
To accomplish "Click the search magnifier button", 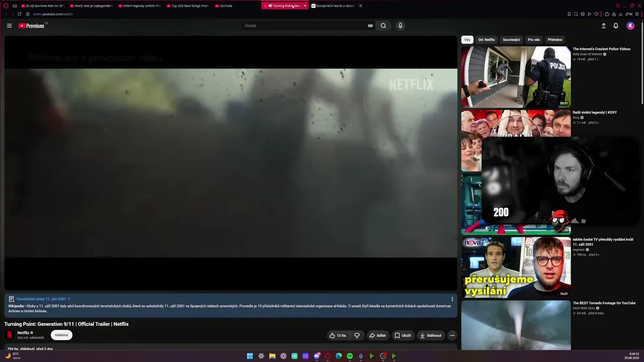I will point(383,26).
